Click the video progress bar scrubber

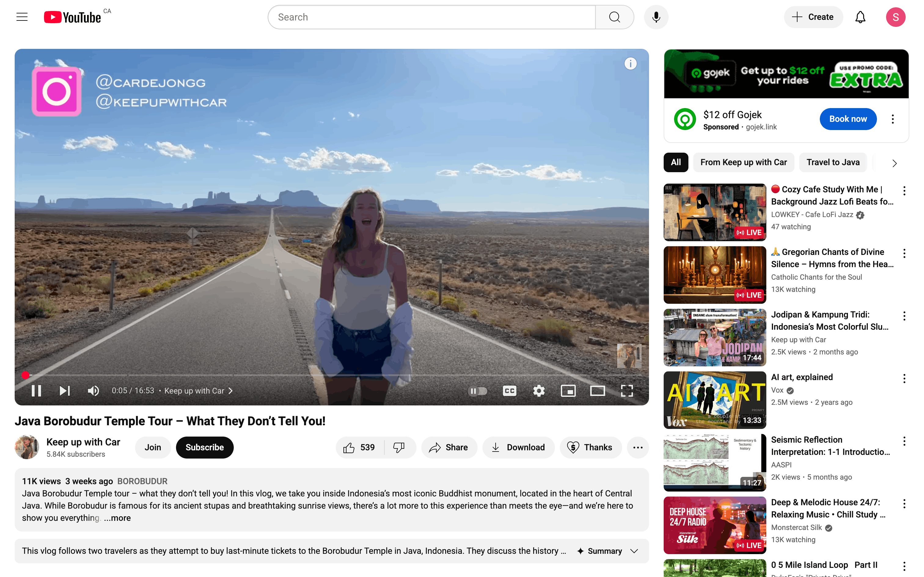pos(25,375)
